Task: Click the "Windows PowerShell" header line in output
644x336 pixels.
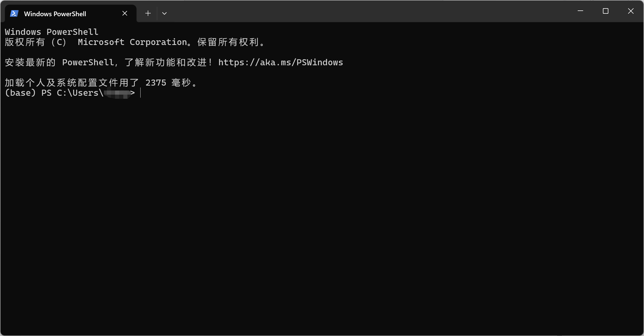Action: 52,32
